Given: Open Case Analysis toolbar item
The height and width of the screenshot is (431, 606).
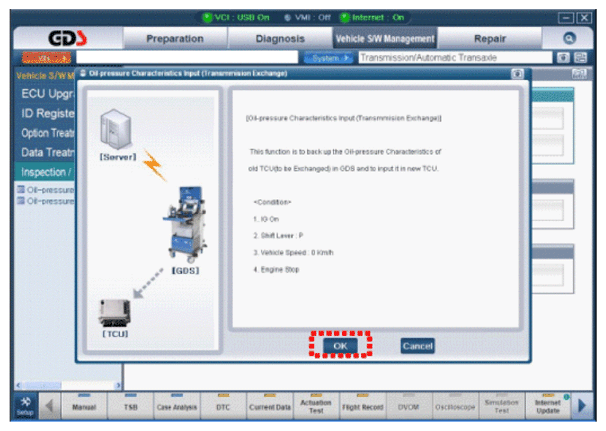Looking at the screenshot, I should 177,406.
